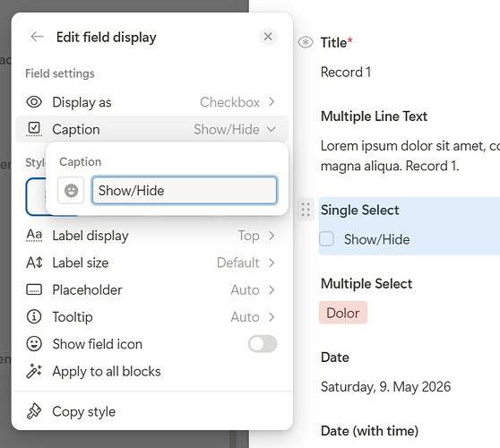Image resolution: width=500 pixels, height=448 pixels.
Task: Toggle the Show field icon switch
Action: coord(263,344)
